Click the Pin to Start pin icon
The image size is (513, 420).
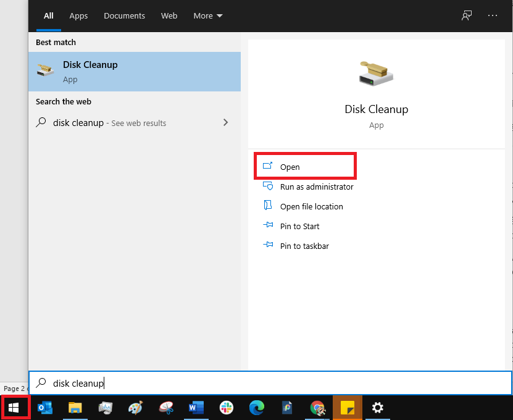(268, 225)
